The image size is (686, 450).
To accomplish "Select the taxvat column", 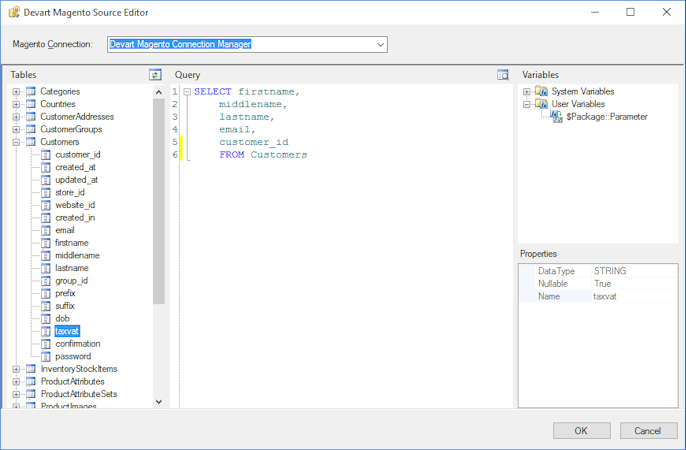I will [x=67, y=331].
